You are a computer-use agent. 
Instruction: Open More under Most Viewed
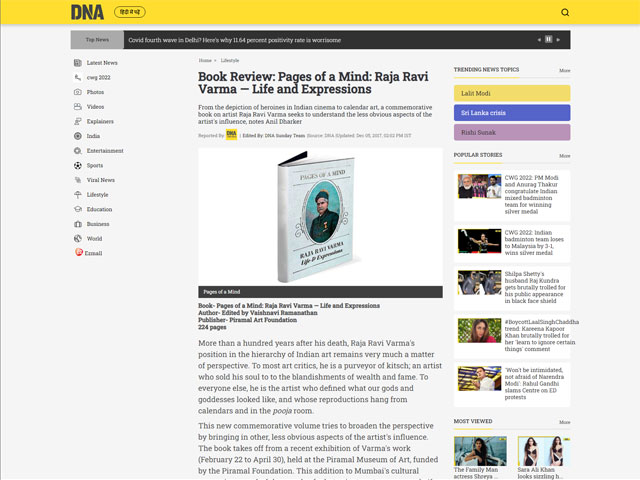tap(564, 422)
